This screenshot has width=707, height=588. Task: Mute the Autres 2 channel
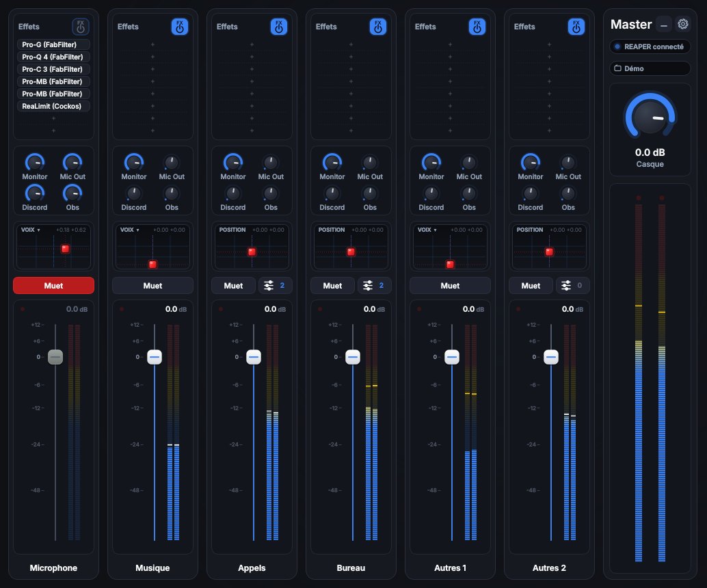(x=531, y=285)
